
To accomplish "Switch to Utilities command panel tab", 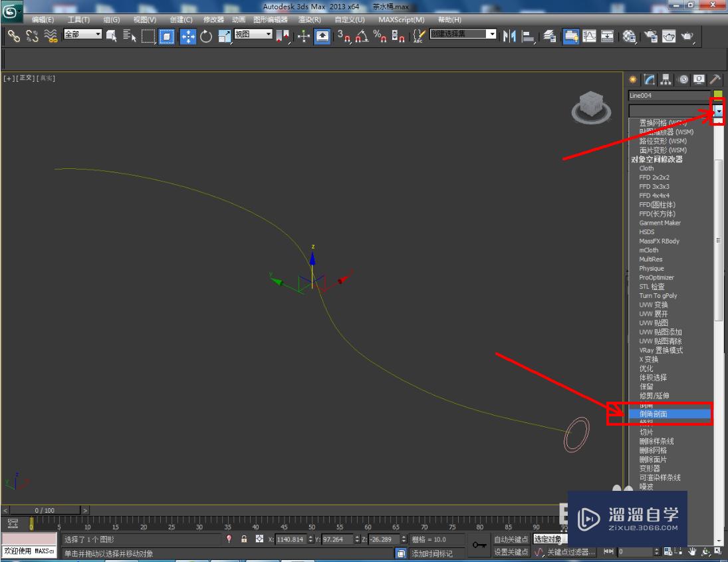I will pos(715,79).
